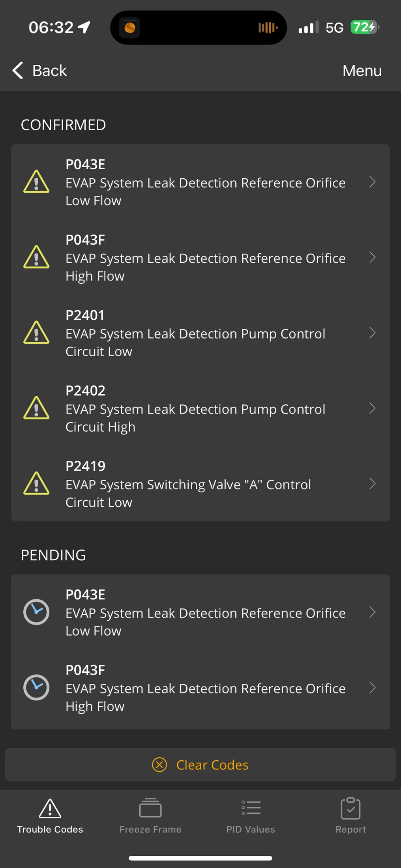Expand confirmed P043F High Flow chevron
The height and width of the screenshot is (868, 401).
372,258
